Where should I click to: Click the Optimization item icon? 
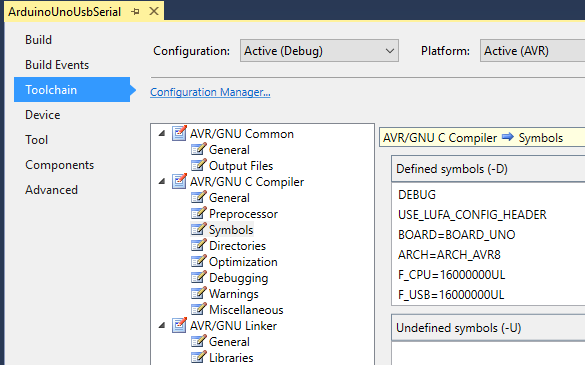[x=198, y=262]
